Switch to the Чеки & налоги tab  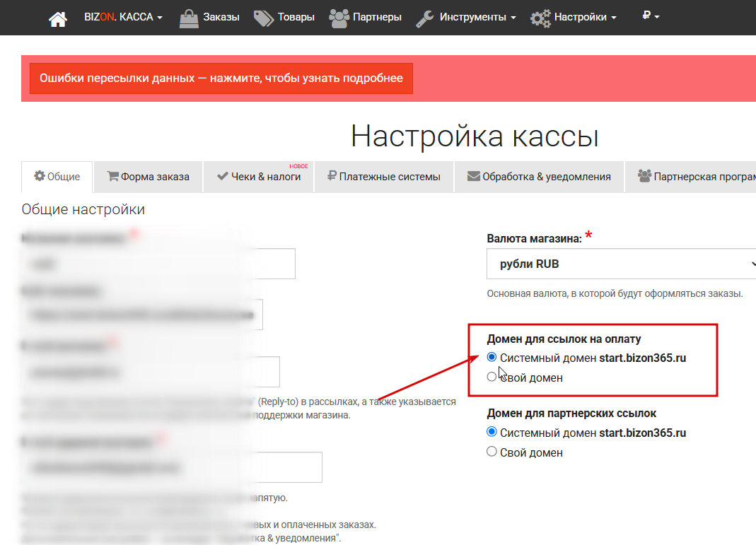[x=258, y=177]
